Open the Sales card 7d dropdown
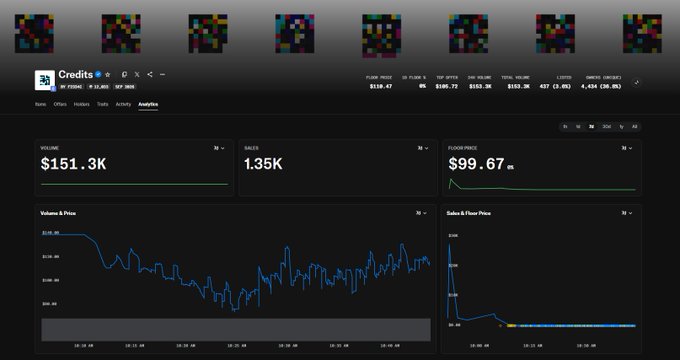This screenshot has height=360, width=680. (x=423, y=148)
